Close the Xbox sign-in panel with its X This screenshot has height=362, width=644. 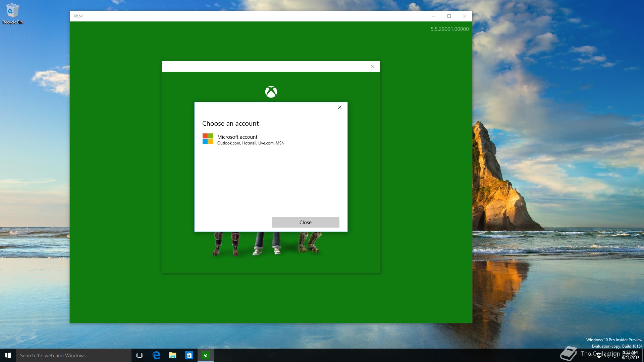(x=372, y=66)
